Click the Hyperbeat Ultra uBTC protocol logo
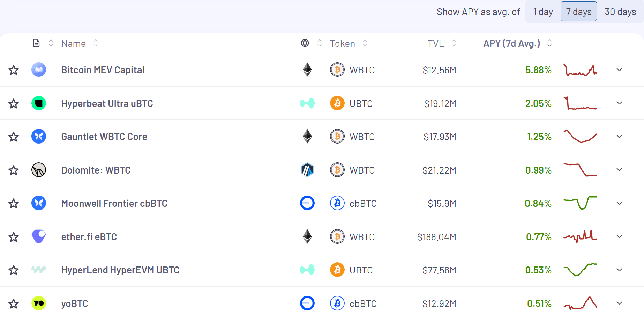The height and width of the screenshot is (315, 644). point(39,103)
